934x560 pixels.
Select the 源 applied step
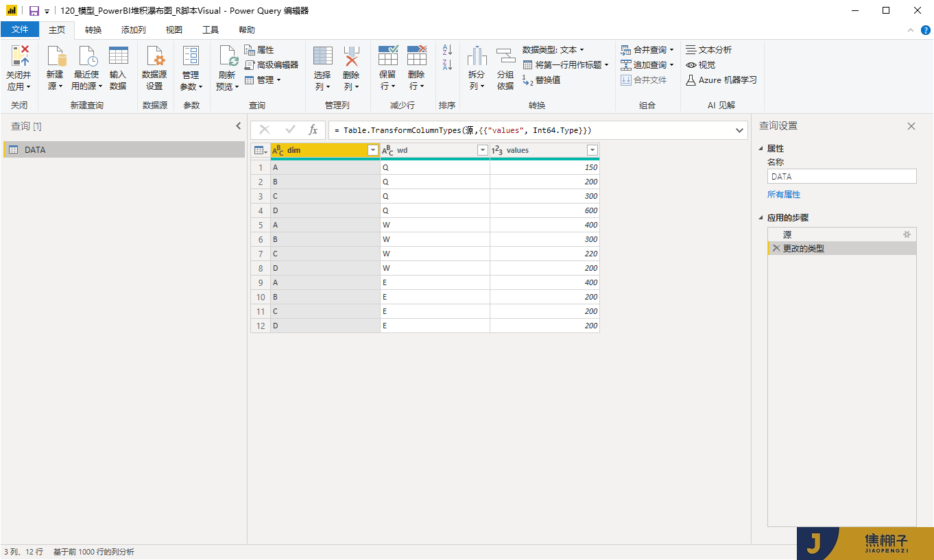pos(842,234)
